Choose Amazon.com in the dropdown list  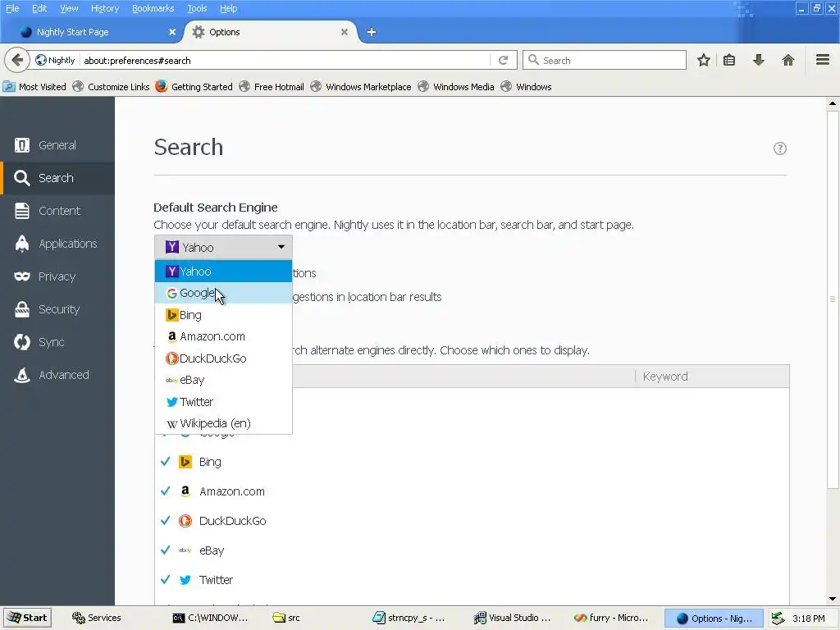[223, 336]
